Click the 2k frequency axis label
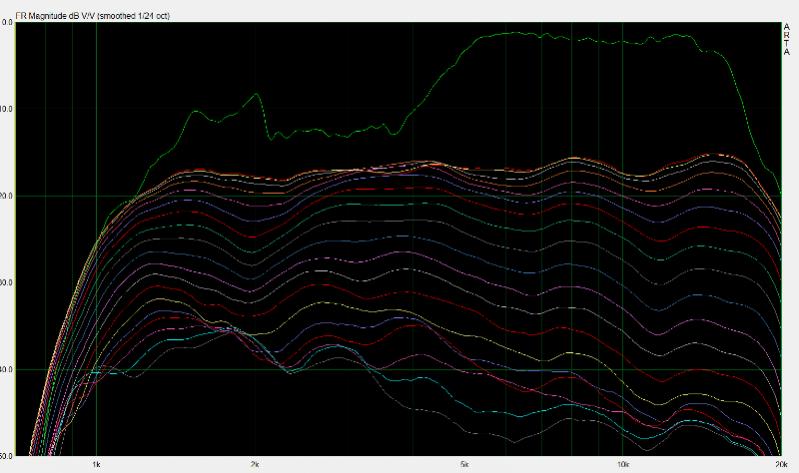Image resolution: width=799 pixels, height=473 pixels. pyautogui.click(x=255, y=465)
